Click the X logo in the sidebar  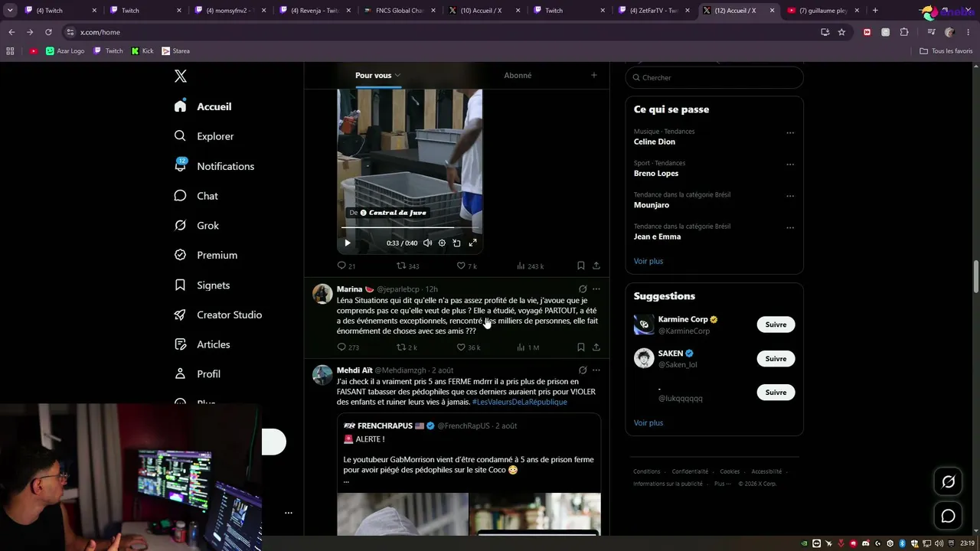(x=180, y=76)
